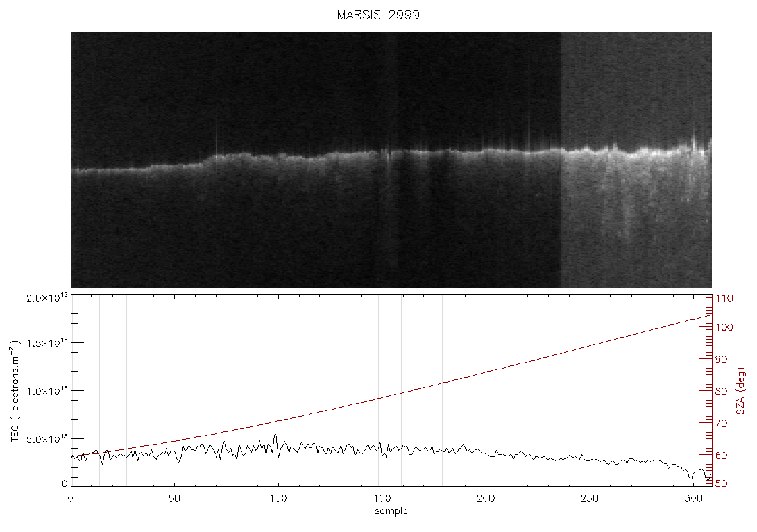Click x-axis tick label 300
Image resolution: width=757 pixels, height=532 pixels.
coord(693,498)
